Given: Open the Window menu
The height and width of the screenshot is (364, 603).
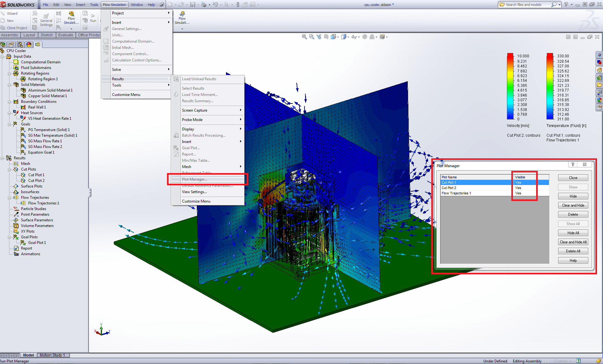Looking at the screenshot, I should [x=137, y=4].
